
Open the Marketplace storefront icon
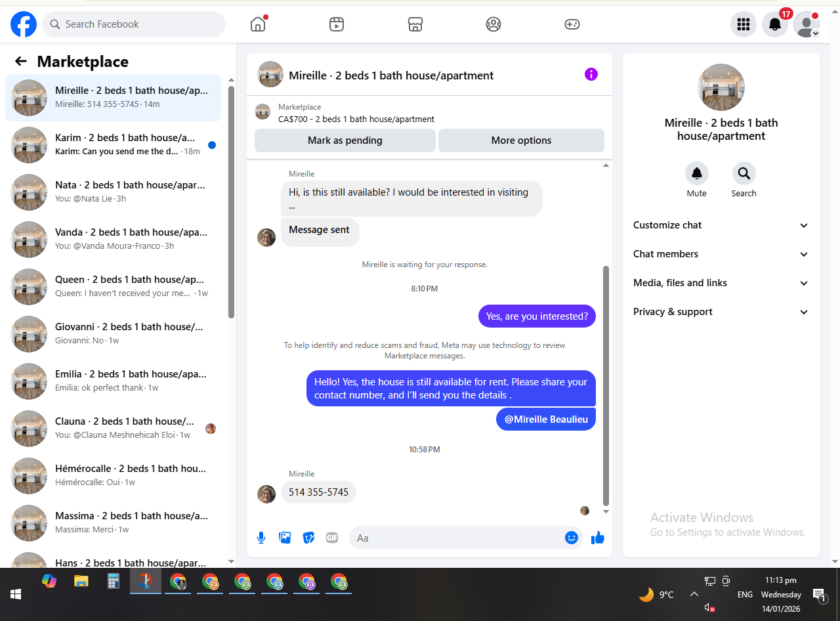click(415, 24)
